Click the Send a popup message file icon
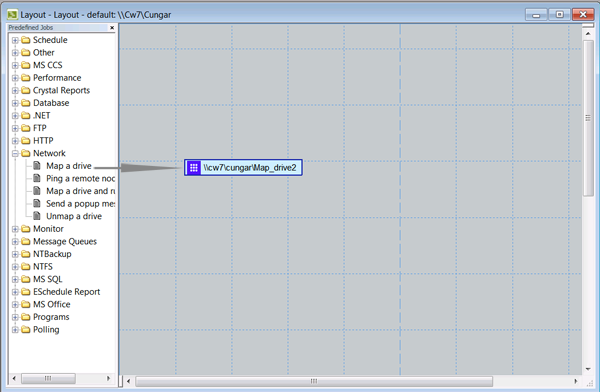600x392 pixels. (x=37, y=203)
